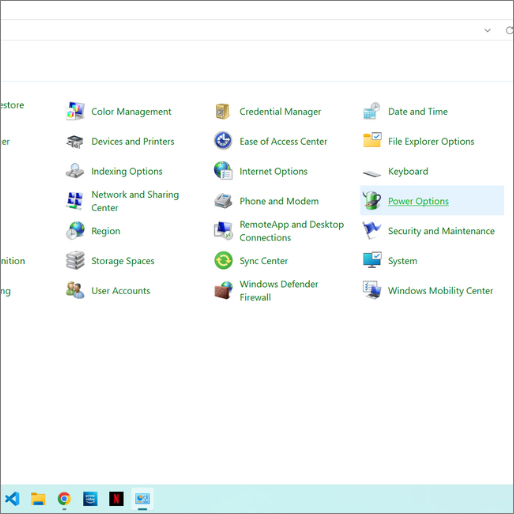Open the Credential Manager link
This screenshot has height=514, width=514.
pos(280,112)
